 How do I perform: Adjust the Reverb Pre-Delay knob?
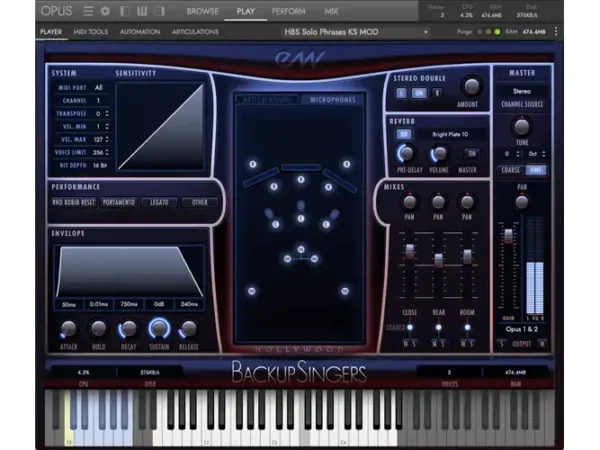pyautogui.click(x=406, y=153)
